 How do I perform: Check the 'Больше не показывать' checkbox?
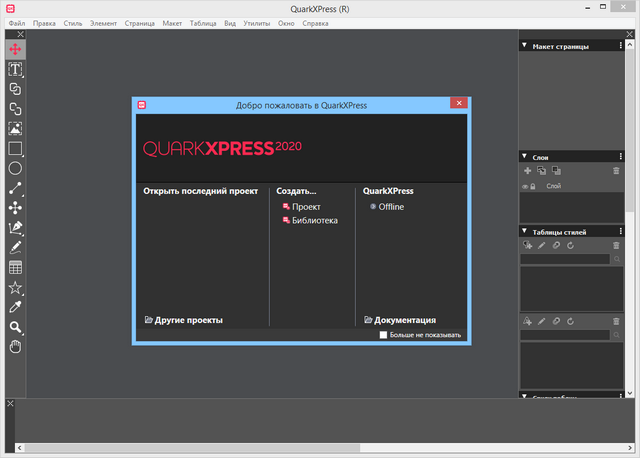point(384,335)
